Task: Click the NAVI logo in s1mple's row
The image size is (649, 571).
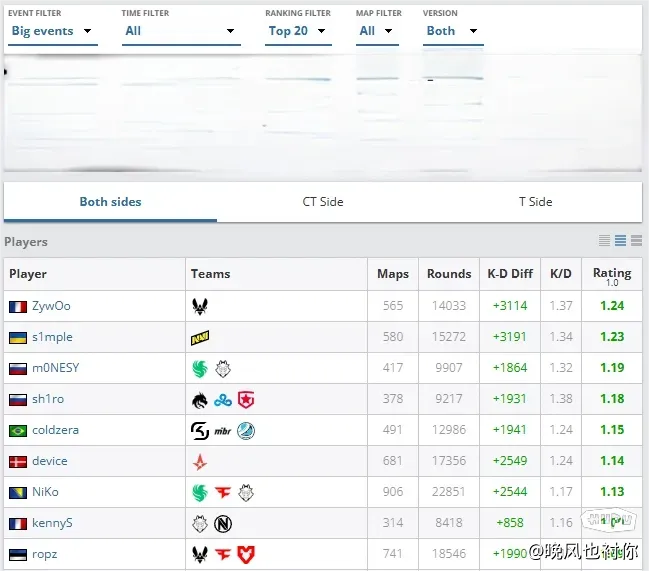Action: (200, 338)
